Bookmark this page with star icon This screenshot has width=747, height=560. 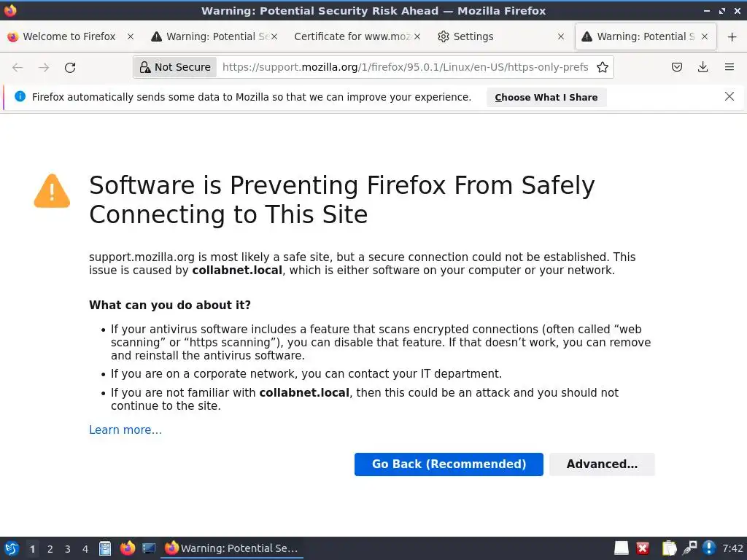[x=603, y=67]
